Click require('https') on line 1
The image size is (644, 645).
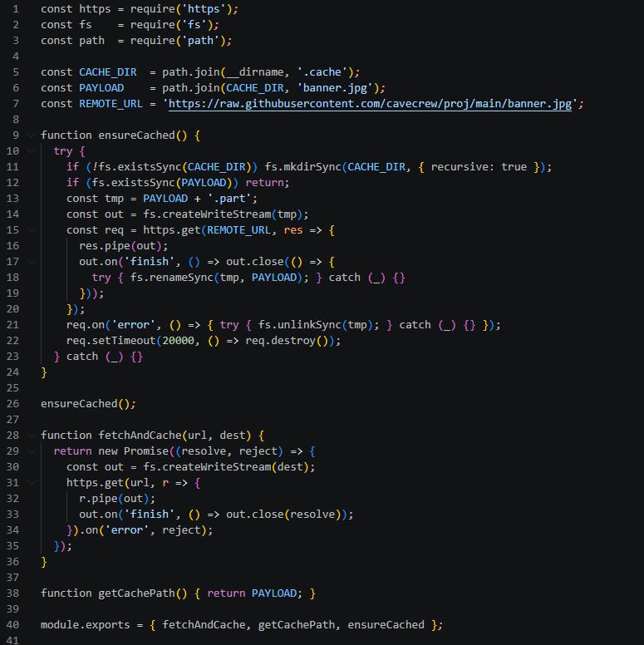click(181, 9)
